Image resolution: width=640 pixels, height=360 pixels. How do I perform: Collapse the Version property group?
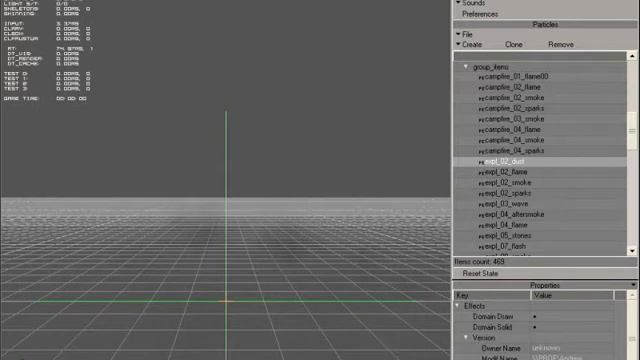466,338
